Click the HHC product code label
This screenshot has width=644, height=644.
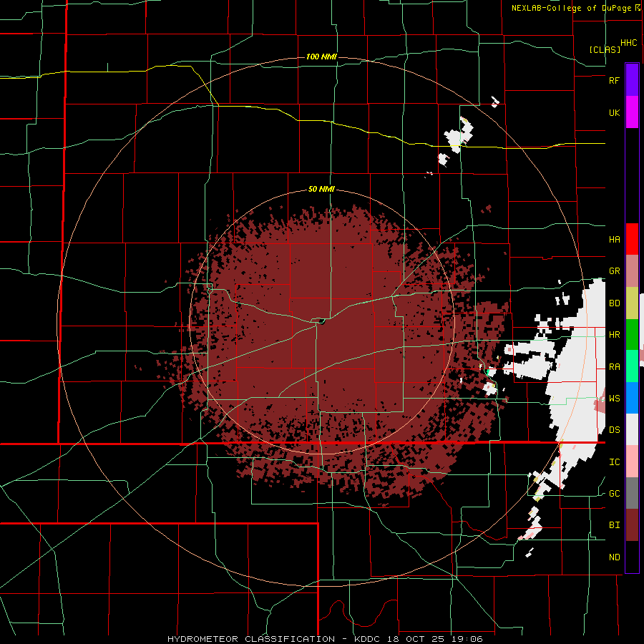coord(629,43)
